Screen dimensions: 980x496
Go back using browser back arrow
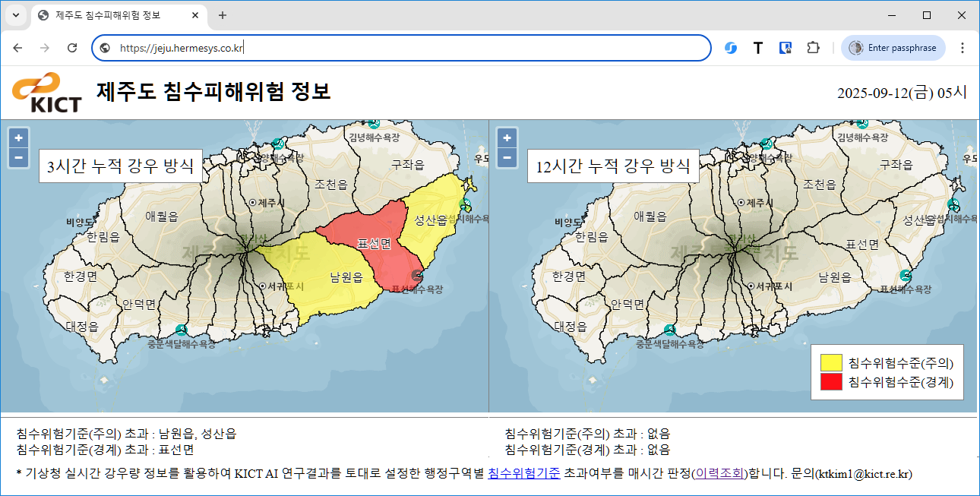click(18, 48)
